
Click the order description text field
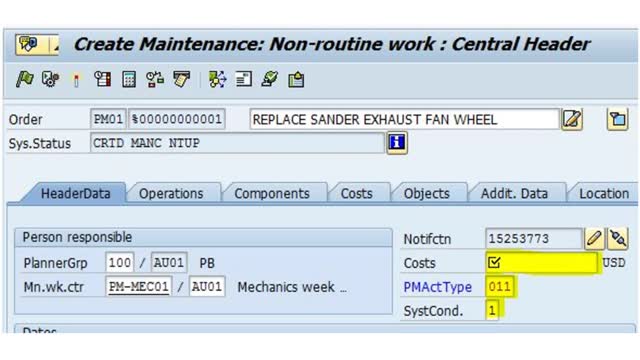click(x=404, y=120)
